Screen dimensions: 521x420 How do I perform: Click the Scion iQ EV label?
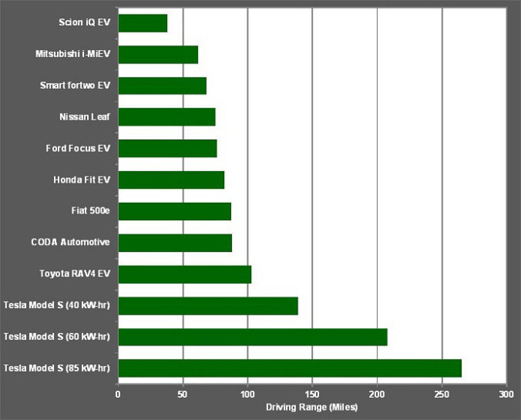point(85,22)
